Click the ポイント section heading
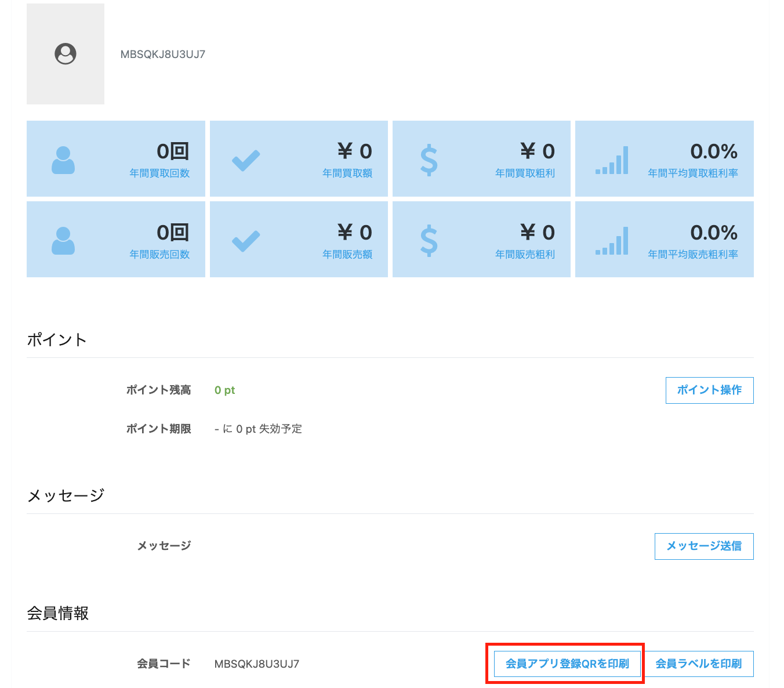 [x=57, y=339]
